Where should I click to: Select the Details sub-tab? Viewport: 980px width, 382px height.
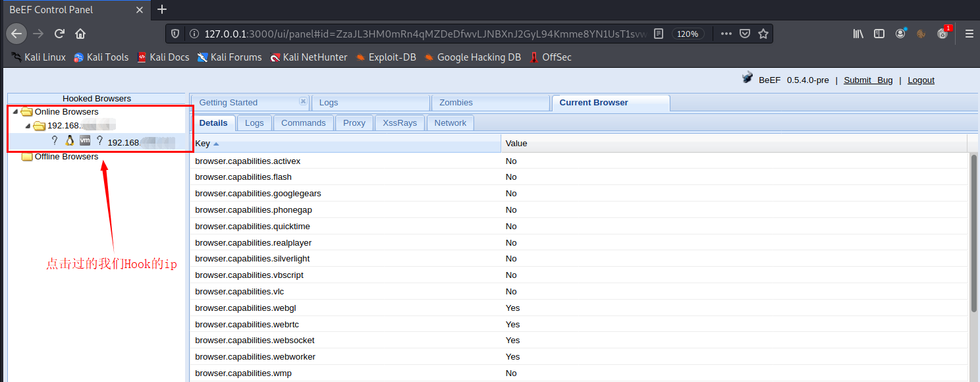213,123
